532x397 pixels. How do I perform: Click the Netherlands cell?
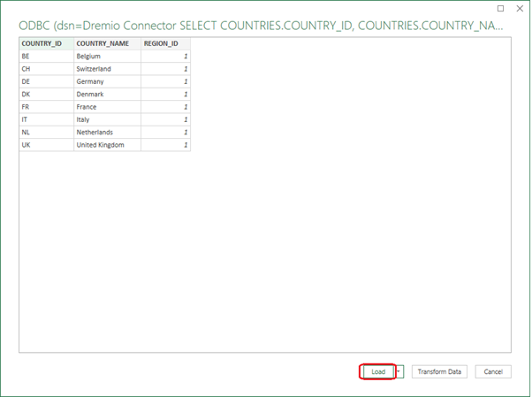(107, 132)
